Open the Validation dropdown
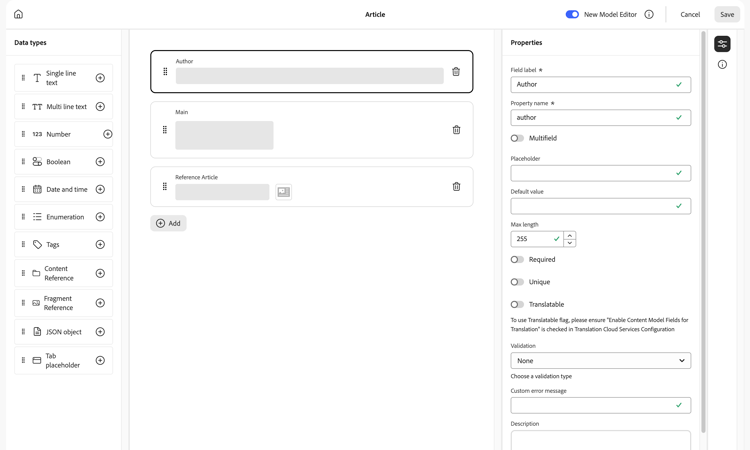750x450 pixels. [600, 361]
